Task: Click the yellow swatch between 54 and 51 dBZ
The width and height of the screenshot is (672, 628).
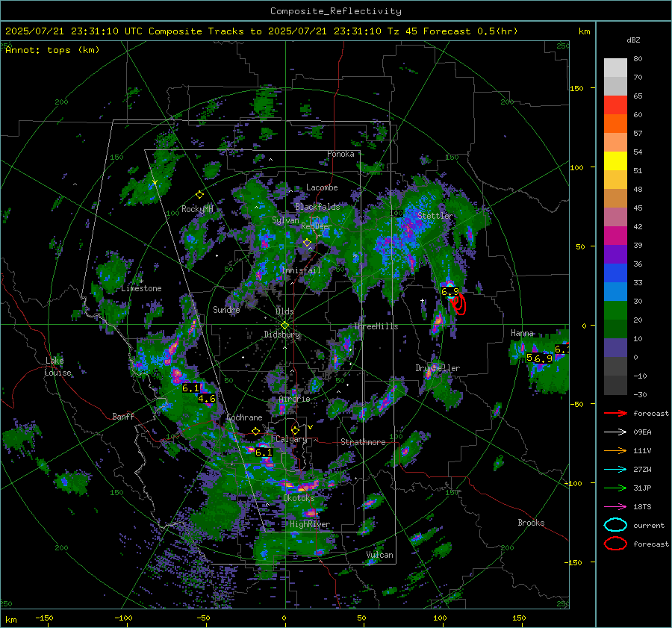Action: tap(615, 161)
